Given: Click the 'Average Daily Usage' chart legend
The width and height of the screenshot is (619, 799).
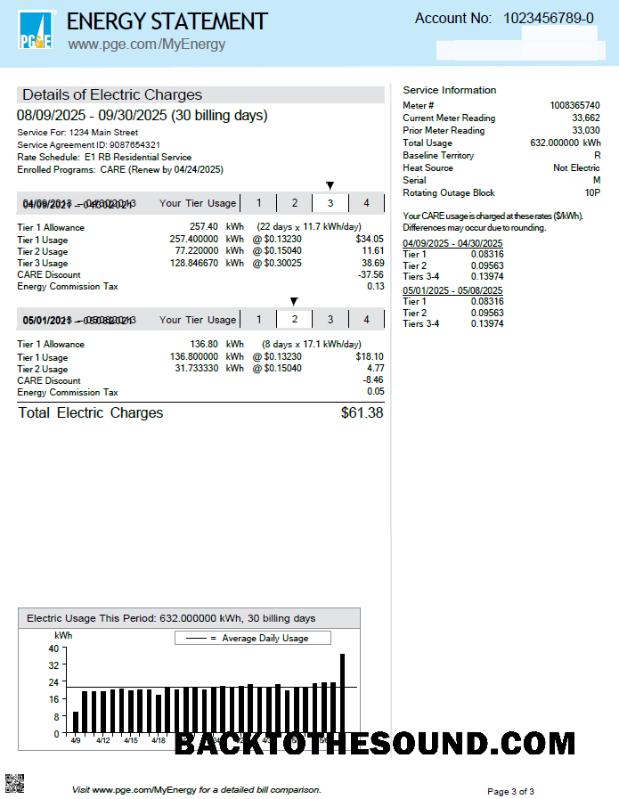Looking at the screenshot, I should pos(253,638).
